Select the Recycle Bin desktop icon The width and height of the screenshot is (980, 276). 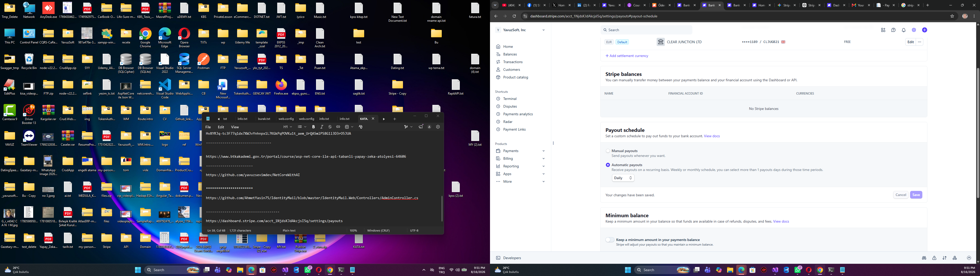tap(29, 62)
